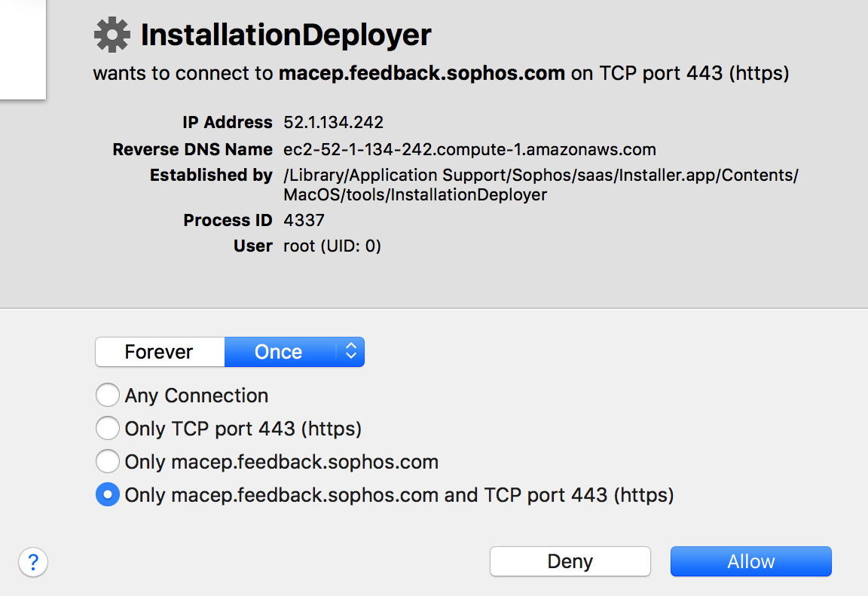This screenshot has height=596, width=868.
Task: Click the InstallationDeployer title text
Action: click(286, 35)
